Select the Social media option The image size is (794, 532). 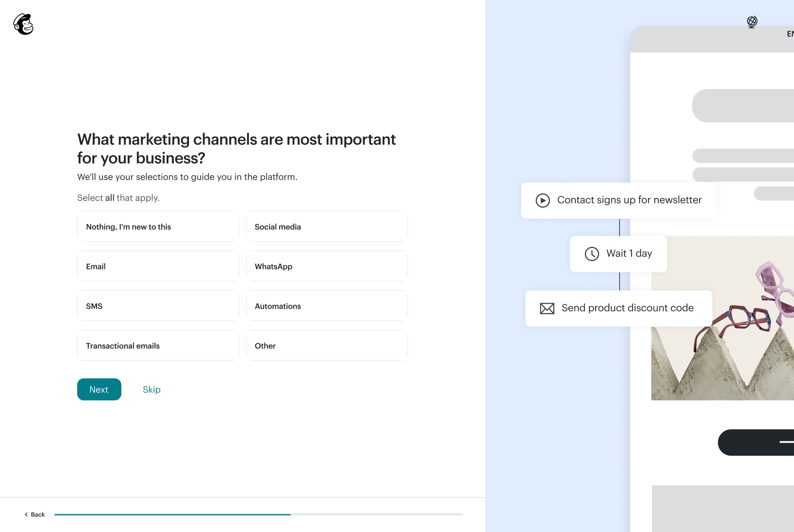coord(327,227)
